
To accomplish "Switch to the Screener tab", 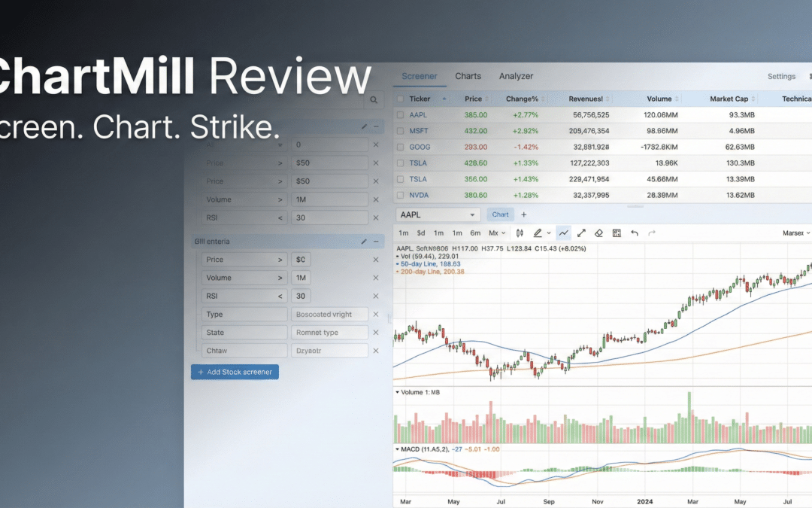I will [x=420, y=76].
